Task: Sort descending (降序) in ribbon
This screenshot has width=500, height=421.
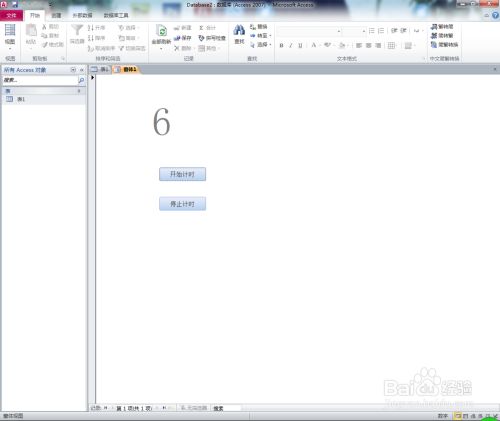Action: (96, 38)
